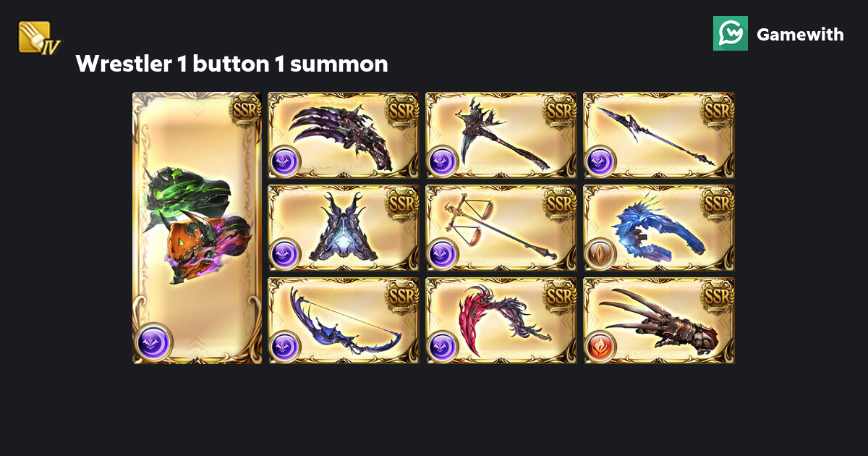Click the fire element icon on gauntlet card
This screenshot has height=456, width=868.
point(600,346)
